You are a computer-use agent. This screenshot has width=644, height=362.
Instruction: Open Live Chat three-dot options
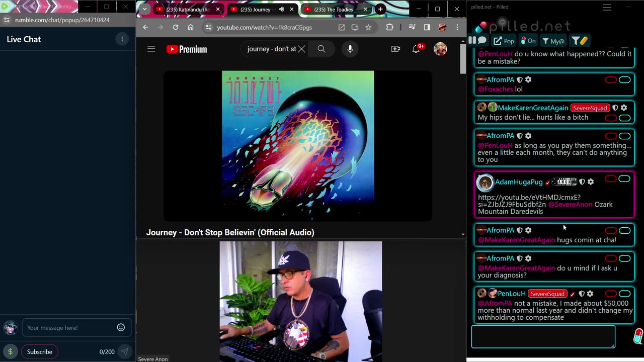(x=122, y=39)
